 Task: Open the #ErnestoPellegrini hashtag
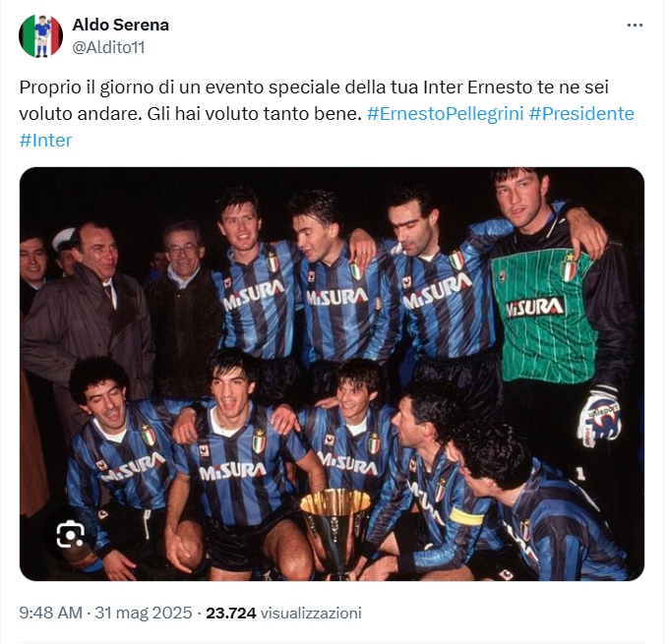[x=445, y=114]
